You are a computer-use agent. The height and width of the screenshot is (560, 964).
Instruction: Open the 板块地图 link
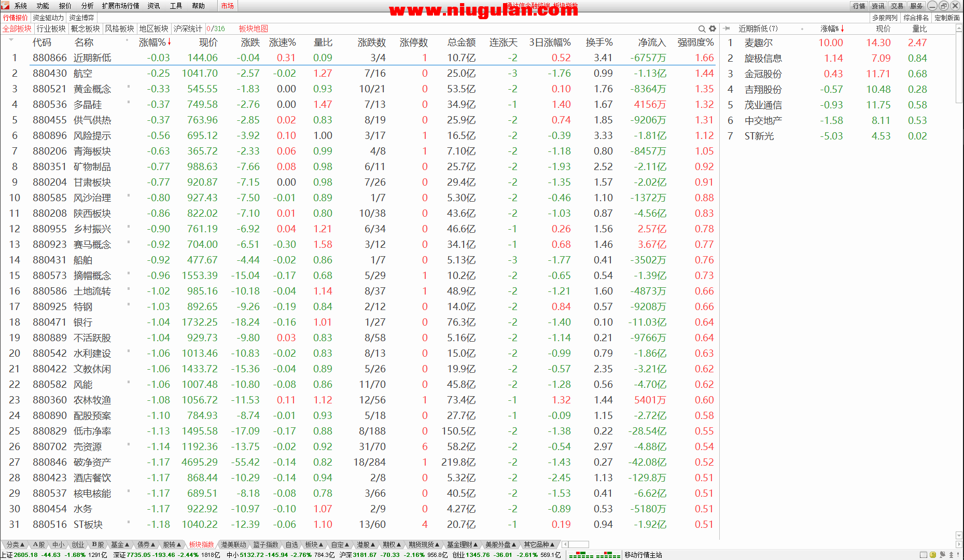253,29
